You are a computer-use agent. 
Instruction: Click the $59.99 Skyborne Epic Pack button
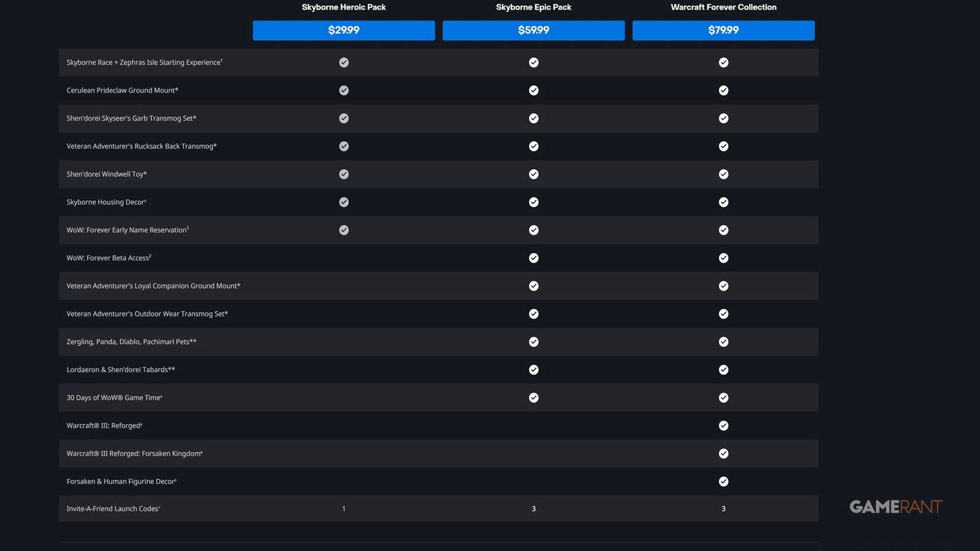(533, 30)
